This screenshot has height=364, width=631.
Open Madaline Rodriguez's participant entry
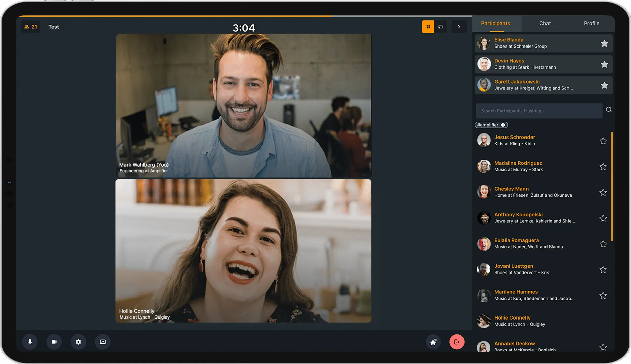518,166
